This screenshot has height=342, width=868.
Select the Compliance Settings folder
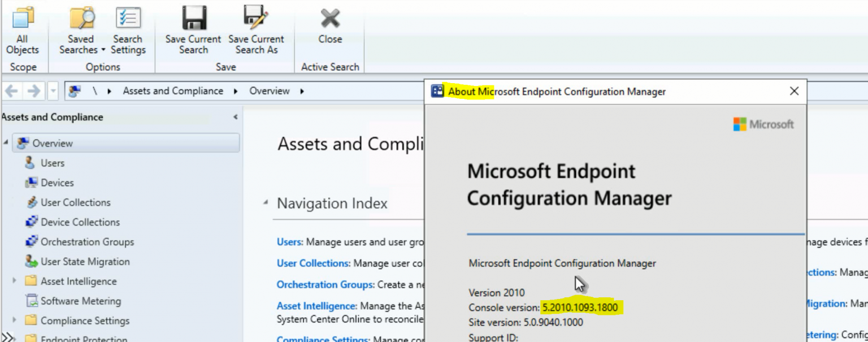85,321
